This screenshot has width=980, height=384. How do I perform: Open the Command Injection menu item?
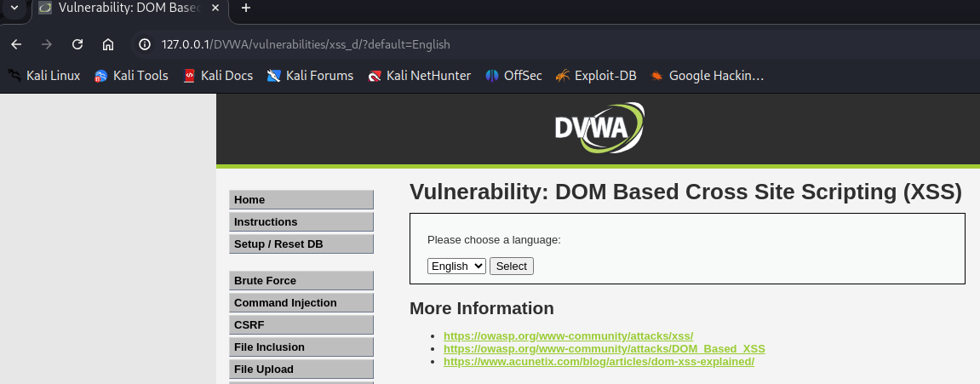(301, 303)
